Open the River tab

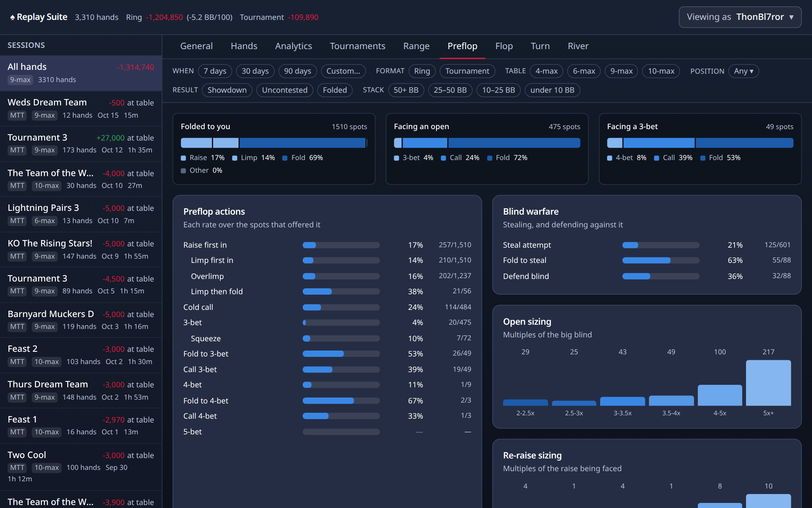pyautogui.click(x=578, y=46)
